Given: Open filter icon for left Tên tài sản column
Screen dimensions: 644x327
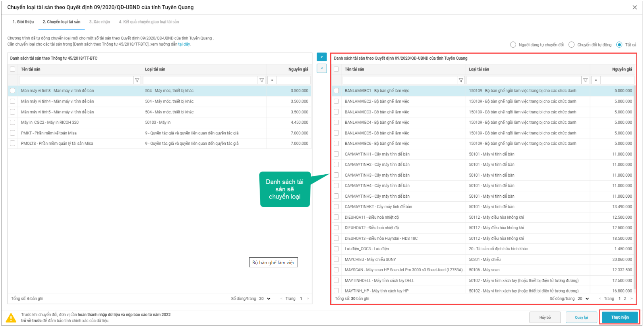Looking at the screenshot, I should 137,80.
